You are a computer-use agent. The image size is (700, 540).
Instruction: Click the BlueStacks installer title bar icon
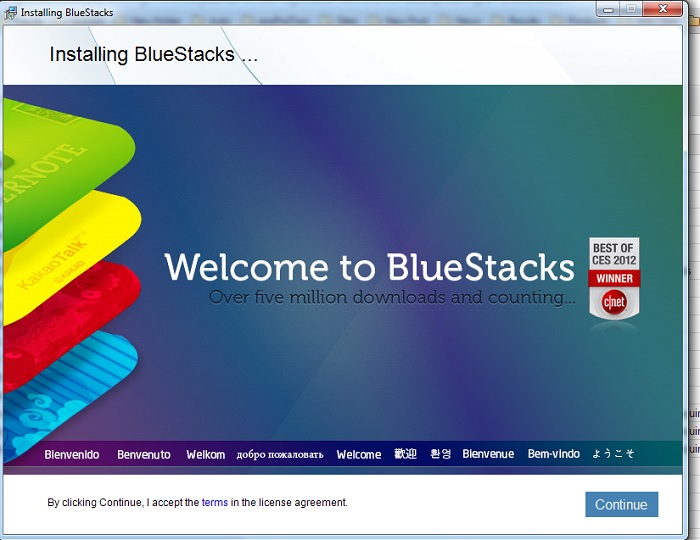10,12
